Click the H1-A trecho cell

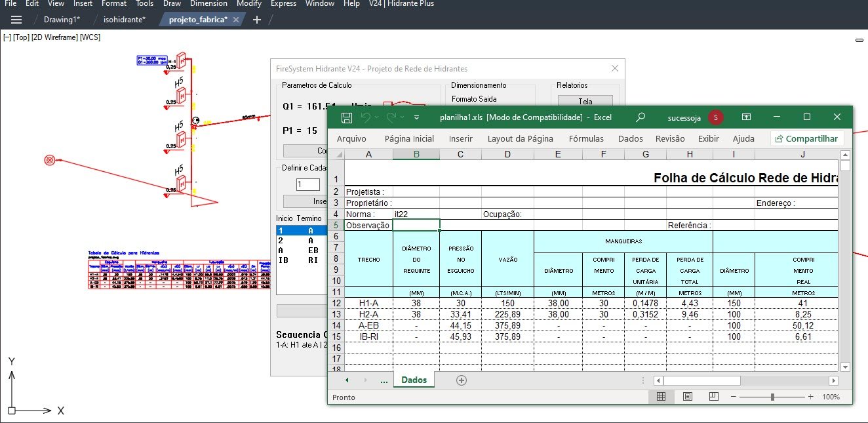point(368,303)
